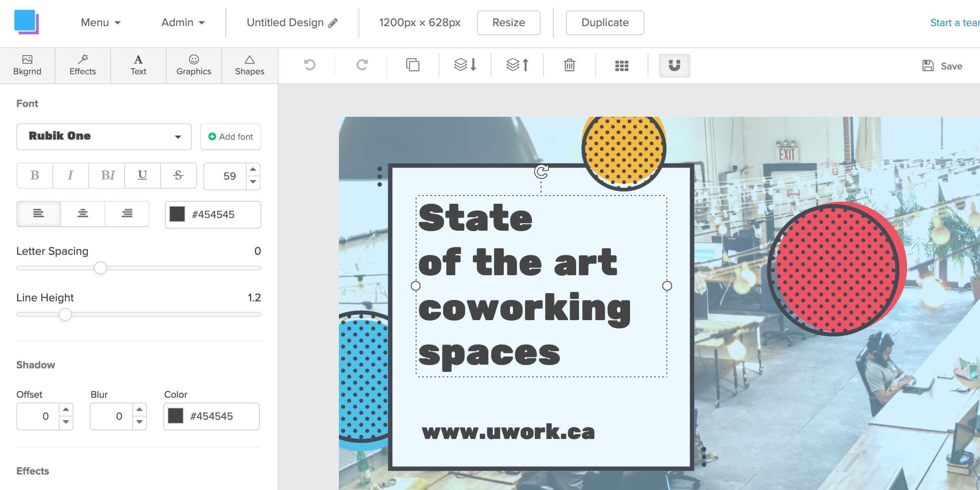This screenshot has width=980, height=490.
Task: Toggle Bold formatting on text
Action: tap(35, 176)
